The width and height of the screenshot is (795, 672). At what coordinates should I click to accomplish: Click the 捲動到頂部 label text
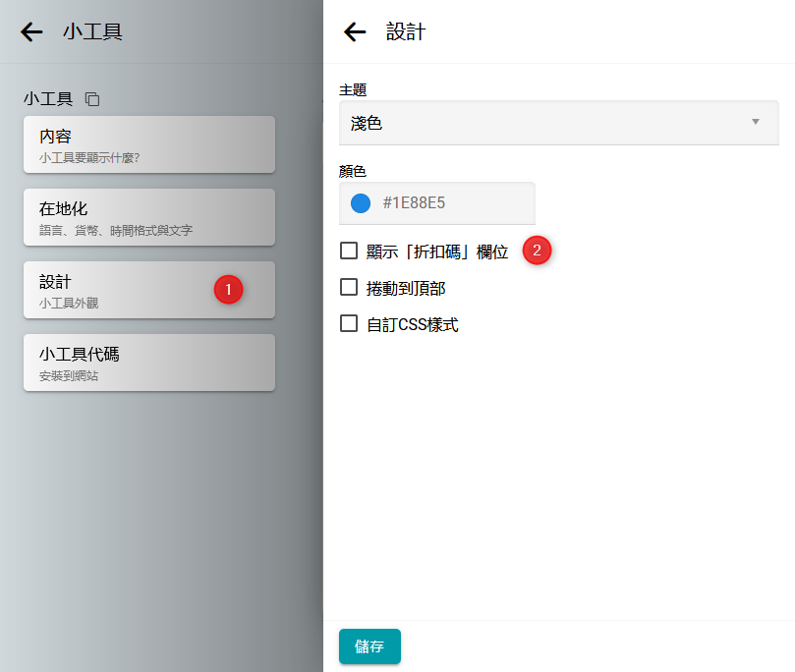pyautogui.click(x=406, y=288)
